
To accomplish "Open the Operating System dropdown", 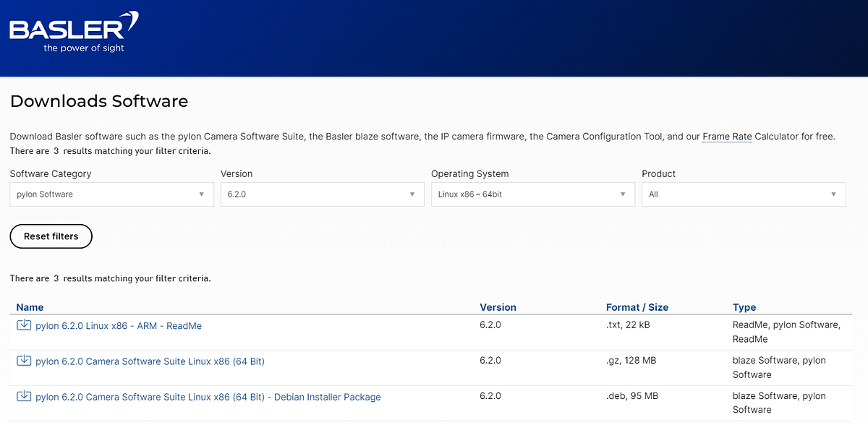I will point(533,194).
